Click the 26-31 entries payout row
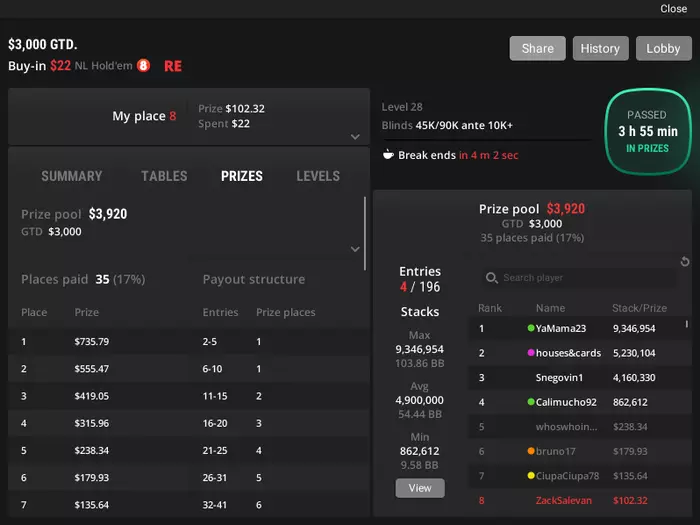This screenshot has height=525, width=700. pyautogui.click(x=215, y=478)
